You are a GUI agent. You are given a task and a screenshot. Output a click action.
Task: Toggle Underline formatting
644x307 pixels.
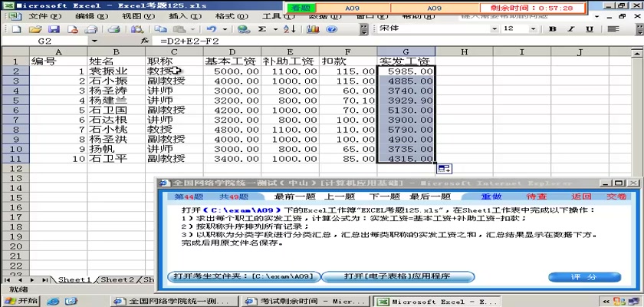pos(590,28)
